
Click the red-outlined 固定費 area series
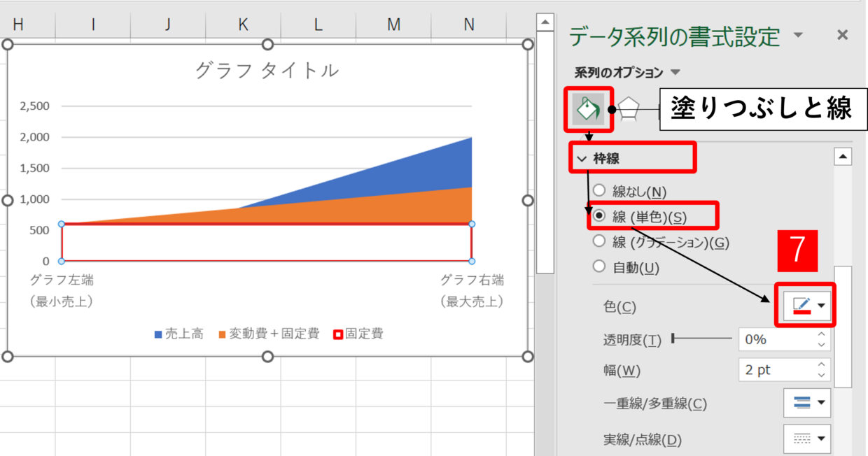pyautogui.click(x=266, y=242)
